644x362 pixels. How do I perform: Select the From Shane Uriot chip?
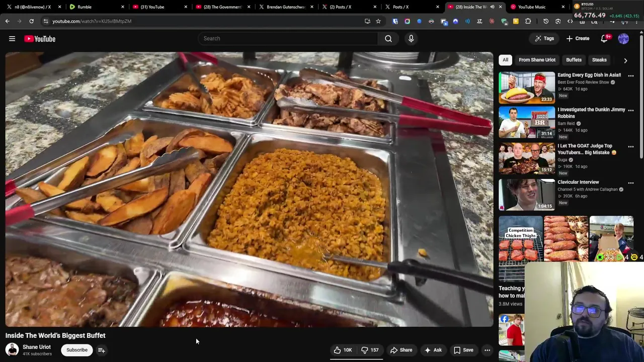pos(537,60)
